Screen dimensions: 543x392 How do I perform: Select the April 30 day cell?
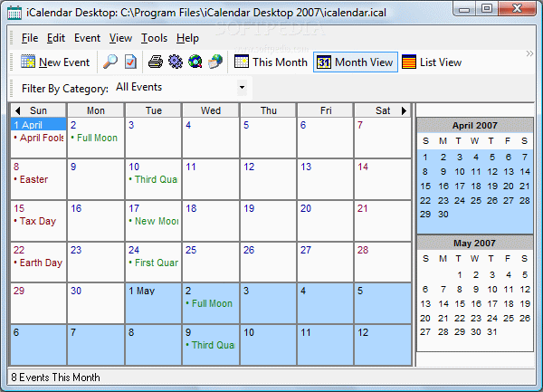96,303
